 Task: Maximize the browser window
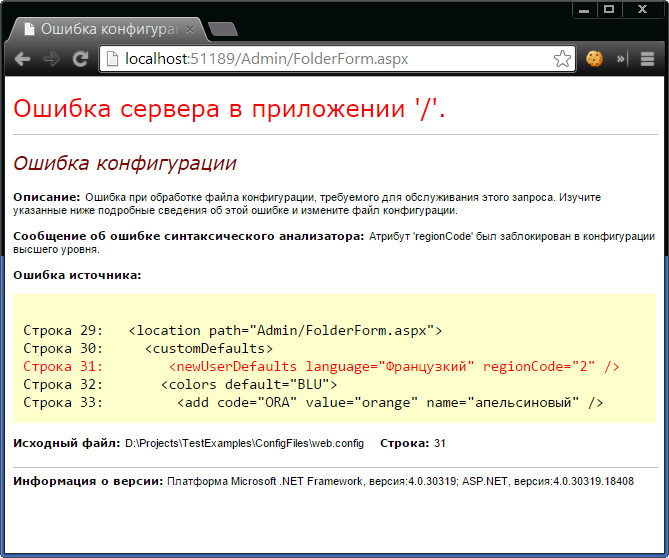tap(609, 10)
